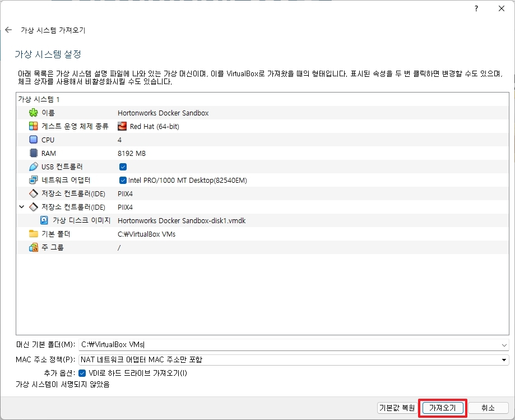The width and height of the screenshot is (515, 420).
Task: Select the 네트워크 어댑터 row label
Action: [66, 181]
